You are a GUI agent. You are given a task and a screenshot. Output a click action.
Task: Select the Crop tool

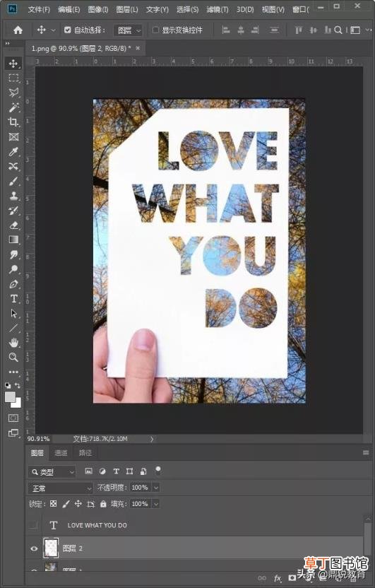pos(13,122)
